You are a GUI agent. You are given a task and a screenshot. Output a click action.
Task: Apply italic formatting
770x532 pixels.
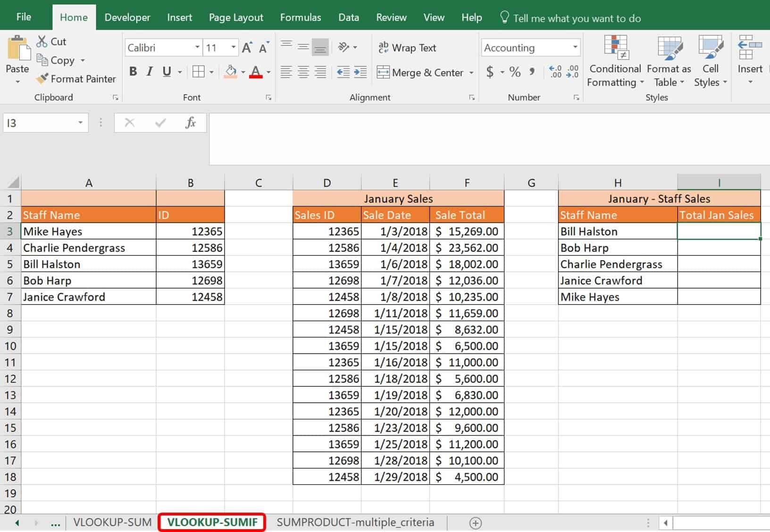point(149,72)
